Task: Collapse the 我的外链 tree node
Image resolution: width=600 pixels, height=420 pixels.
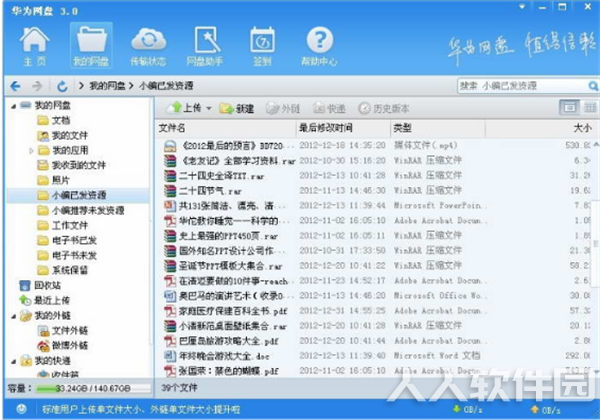Action: (13, 316)
